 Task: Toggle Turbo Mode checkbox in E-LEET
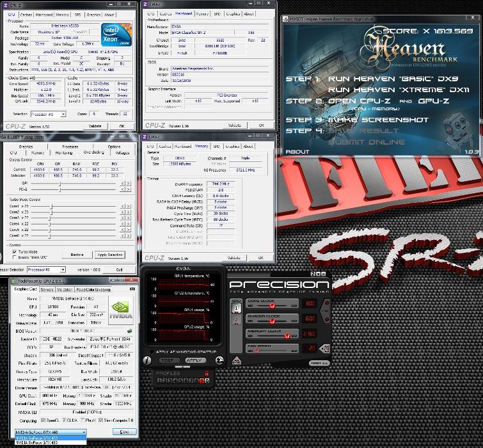[14, 252]
